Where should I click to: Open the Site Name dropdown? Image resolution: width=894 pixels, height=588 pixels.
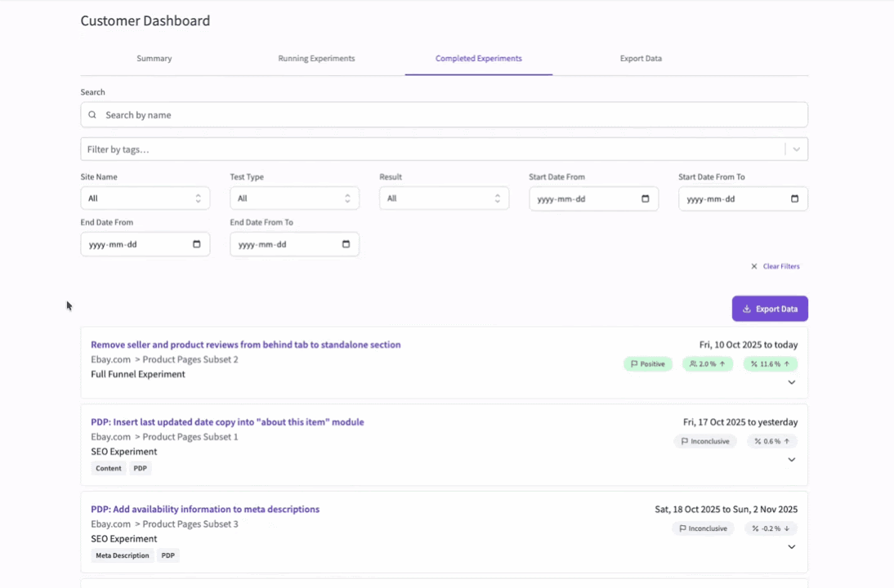click(145, 198)
